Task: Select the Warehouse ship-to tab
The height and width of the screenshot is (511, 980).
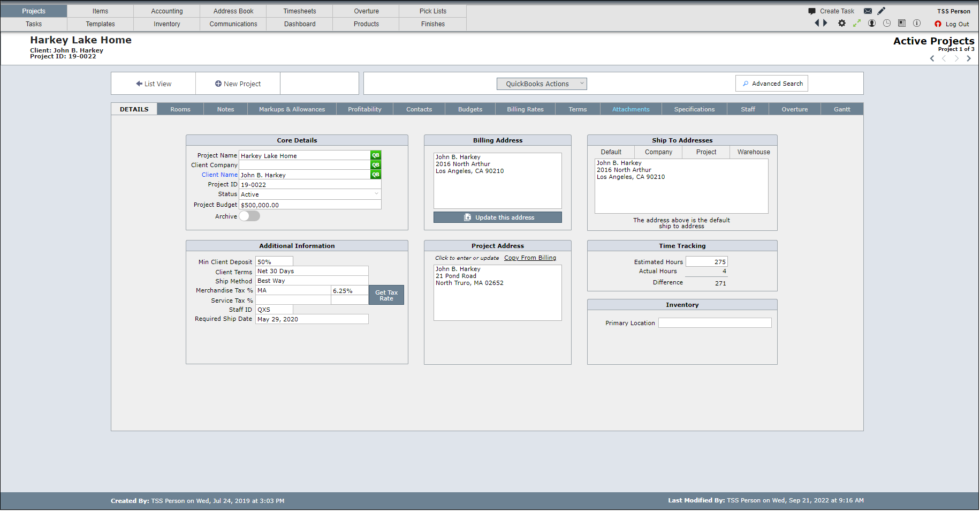Action: 754,152
